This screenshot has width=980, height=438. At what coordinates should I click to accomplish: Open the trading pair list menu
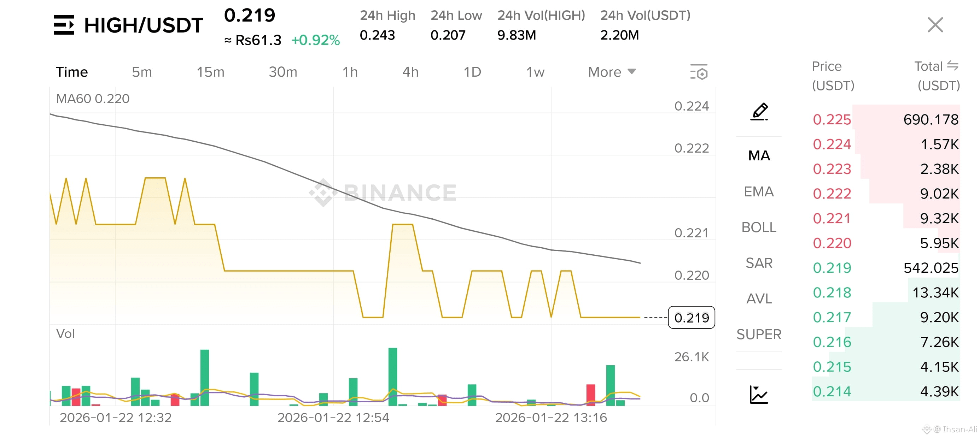65,25
